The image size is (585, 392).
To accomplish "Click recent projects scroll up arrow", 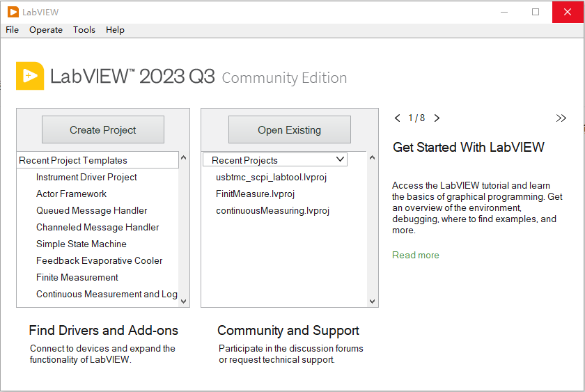I will pos(372,158).
